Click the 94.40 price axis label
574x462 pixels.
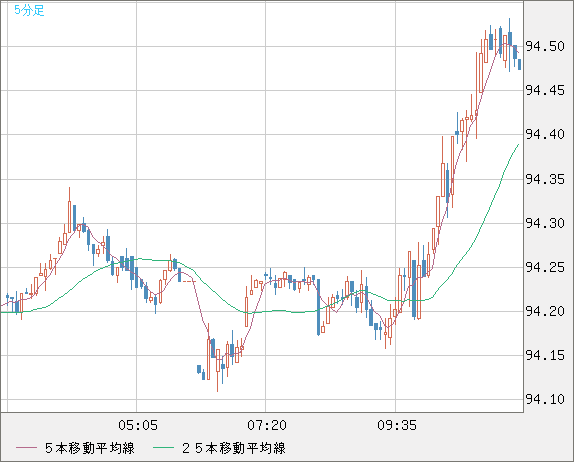(545, 134)
